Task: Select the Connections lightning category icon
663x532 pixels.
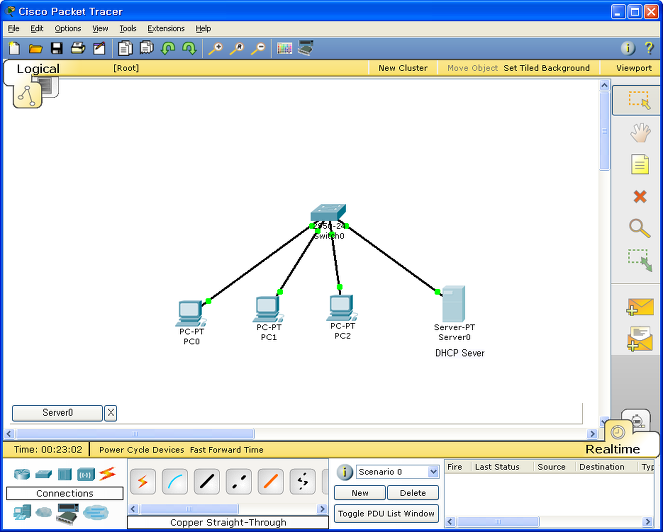Action: (x=107, y=474)
